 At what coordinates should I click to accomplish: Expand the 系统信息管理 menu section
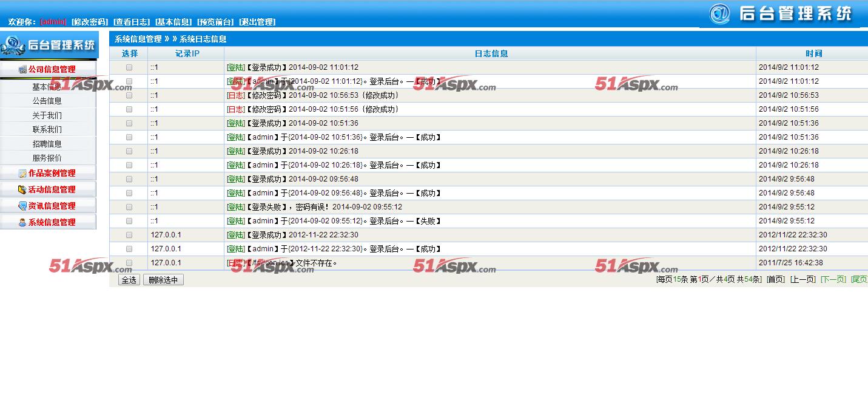click(x=48, y=223)
